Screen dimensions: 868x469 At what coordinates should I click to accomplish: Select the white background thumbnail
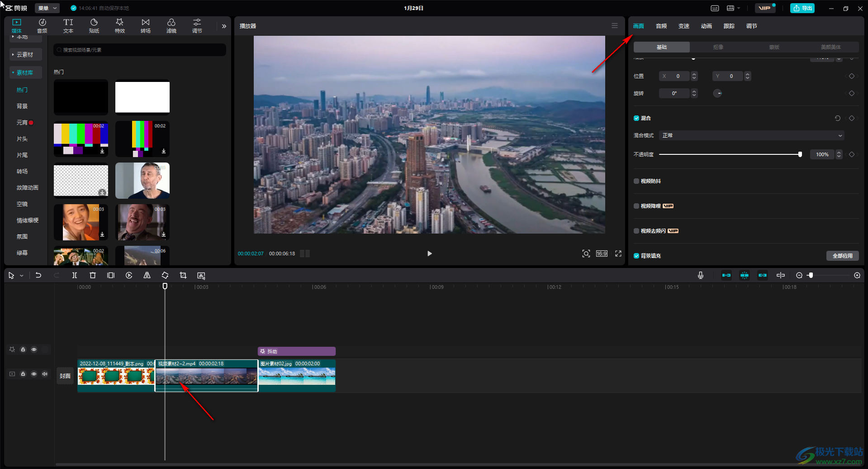[x=142, y=97]
